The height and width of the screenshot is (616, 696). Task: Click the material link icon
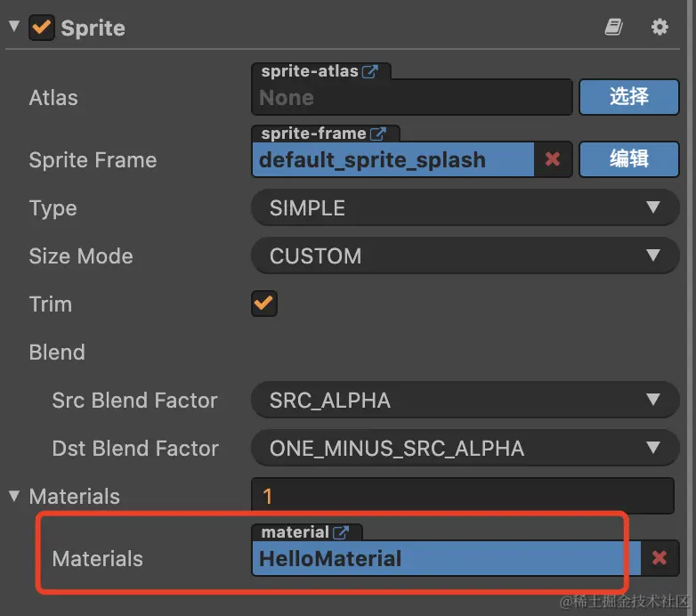(341, 532)
